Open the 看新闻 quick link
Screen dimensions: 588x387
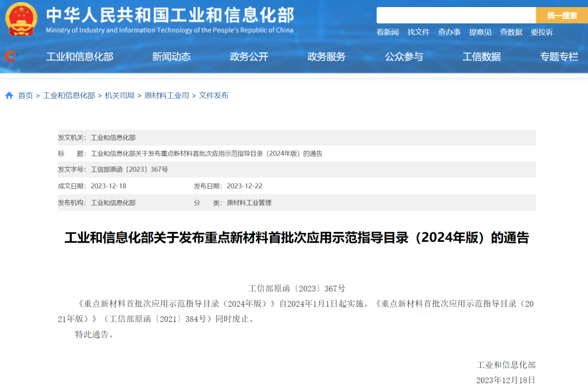388,32
